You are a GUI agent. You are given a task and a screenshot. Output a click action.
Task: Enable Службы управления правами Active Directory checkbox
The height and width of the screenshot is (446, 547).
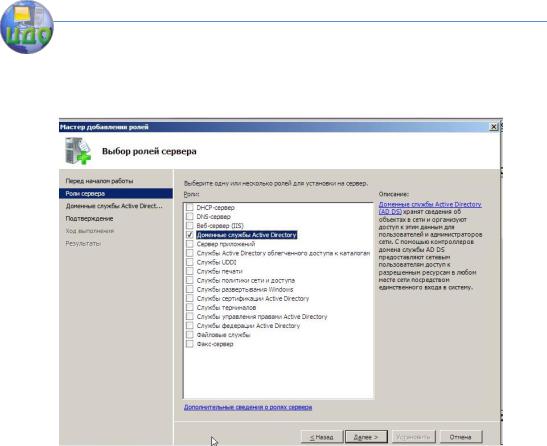click(189, 316)
